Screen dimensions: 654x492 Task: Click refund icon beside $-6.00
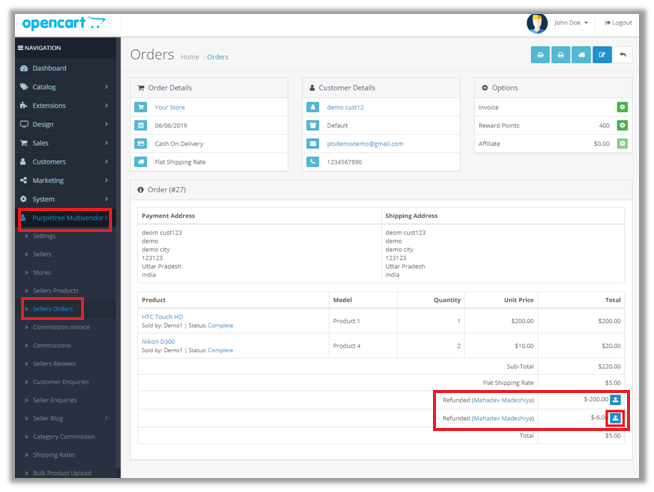(x=615, y=418)
